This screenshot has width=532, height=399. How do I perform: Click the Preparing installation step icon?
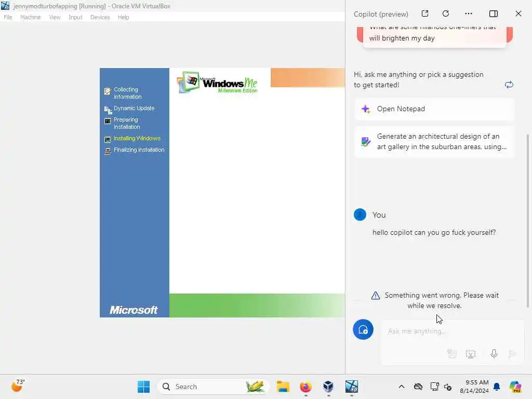(x=108, y=121)
